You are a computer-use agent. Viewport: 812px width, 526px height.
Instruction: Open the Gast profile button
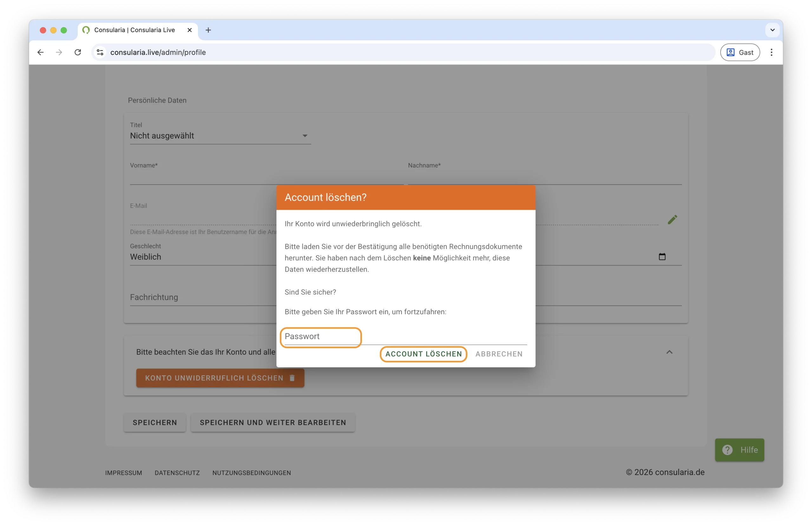(x=740, y=52)
